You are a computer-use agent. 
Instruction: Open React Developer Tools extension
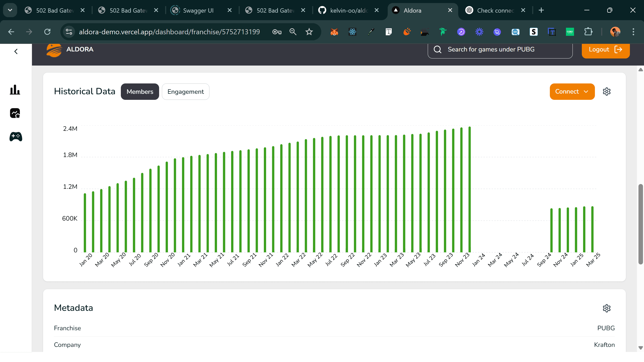point(352,32)
